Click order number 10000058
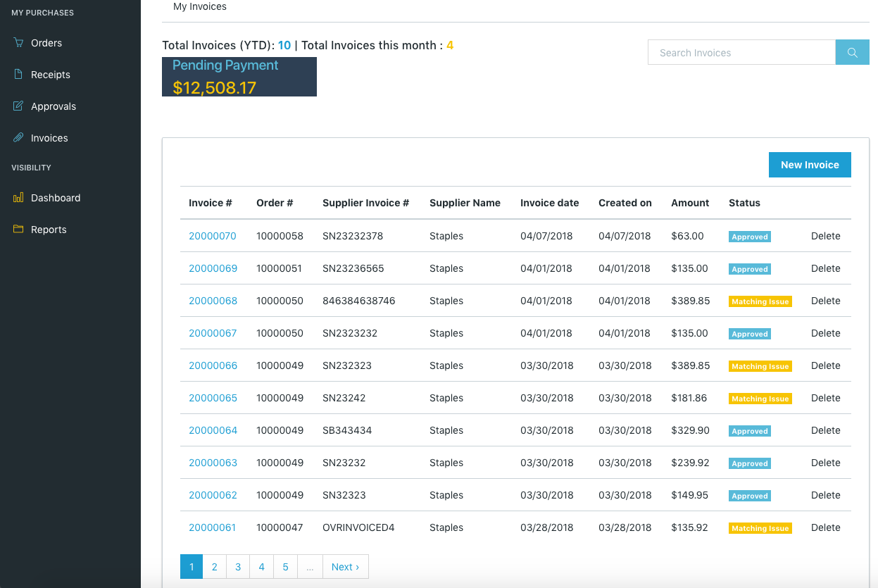Image resolution: width=878 pixels, height=588 pixels. 280,236
